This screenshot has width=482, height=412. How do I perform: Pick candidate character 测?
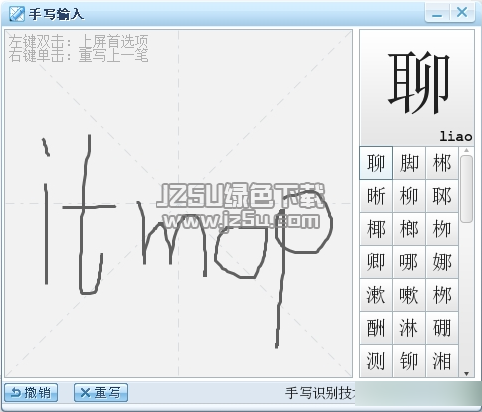376,361
